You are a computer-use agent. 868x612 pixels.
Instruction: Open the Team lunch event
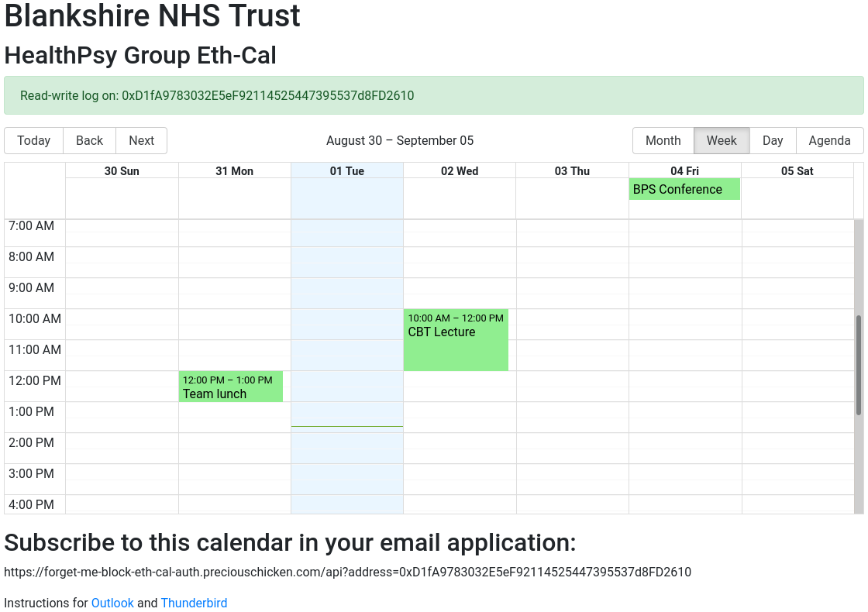point(231,387)
